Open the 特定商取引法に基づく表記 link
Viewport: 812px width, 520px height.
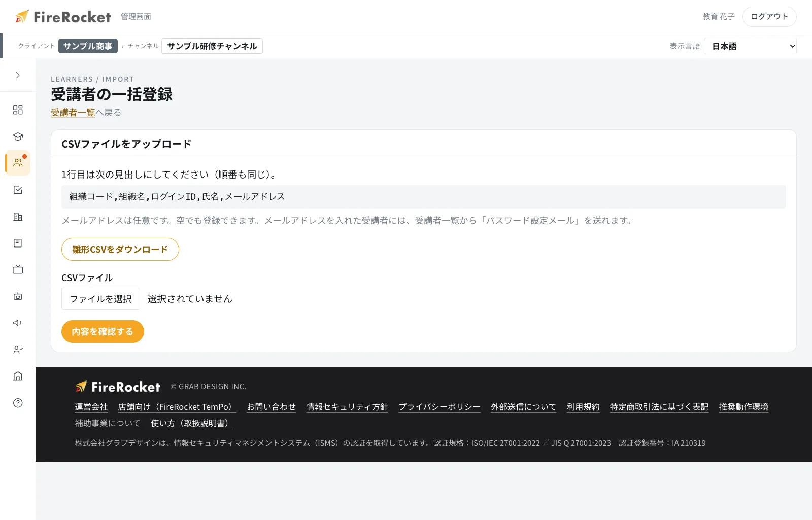[x=659, y=407]
